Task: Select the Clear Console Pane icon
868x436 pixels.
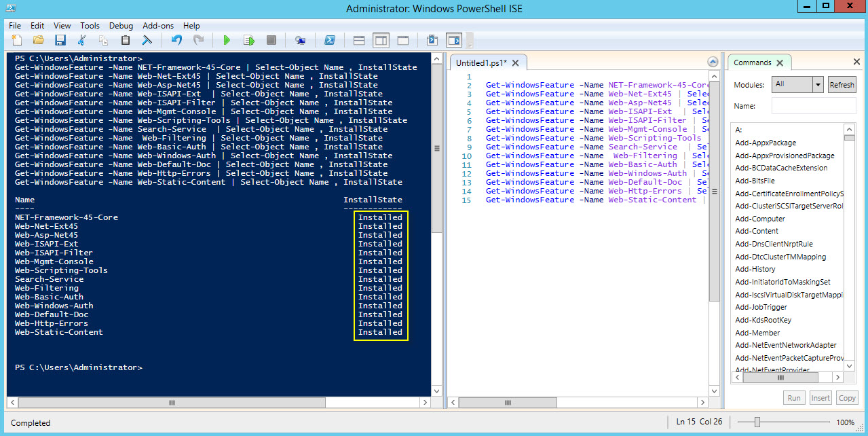Action: tap(147, 40)
